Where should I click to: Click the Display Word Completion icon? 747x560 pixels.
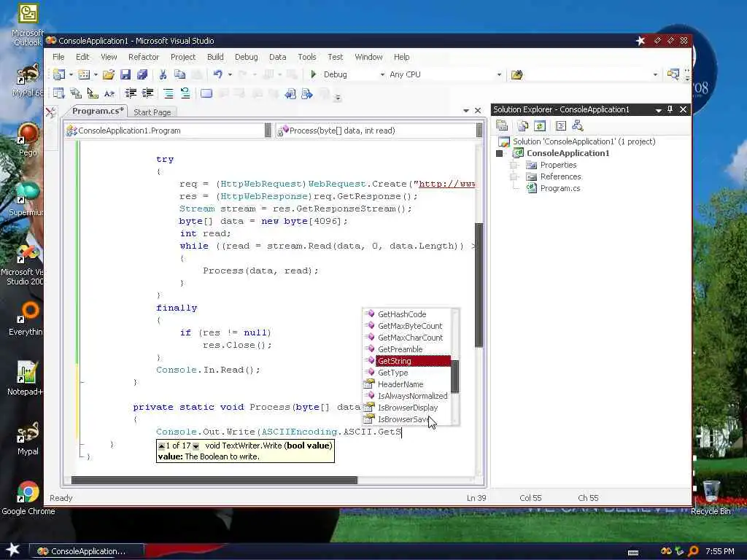[109, 93]
